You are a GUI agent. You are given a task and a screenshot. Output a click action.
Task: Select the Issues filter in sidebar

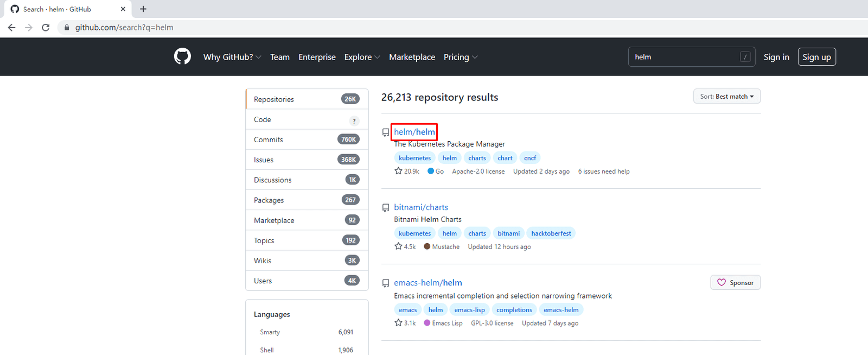[x=307, y=160]
